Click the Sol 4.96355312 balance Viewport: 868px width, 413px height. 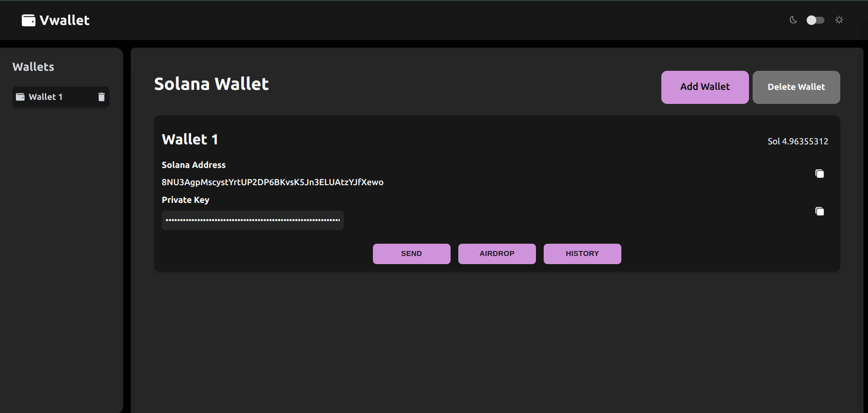(x=798, y=142)
